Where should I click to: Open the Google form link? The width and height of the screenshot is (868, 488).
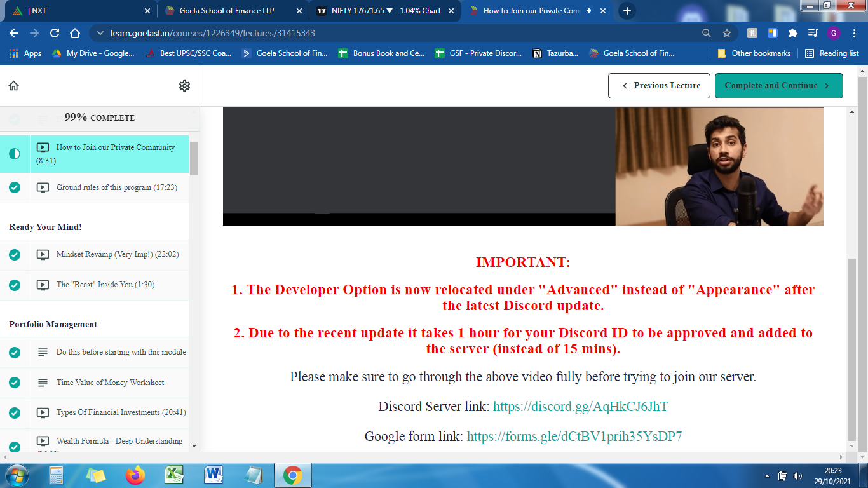click(574, 437)
